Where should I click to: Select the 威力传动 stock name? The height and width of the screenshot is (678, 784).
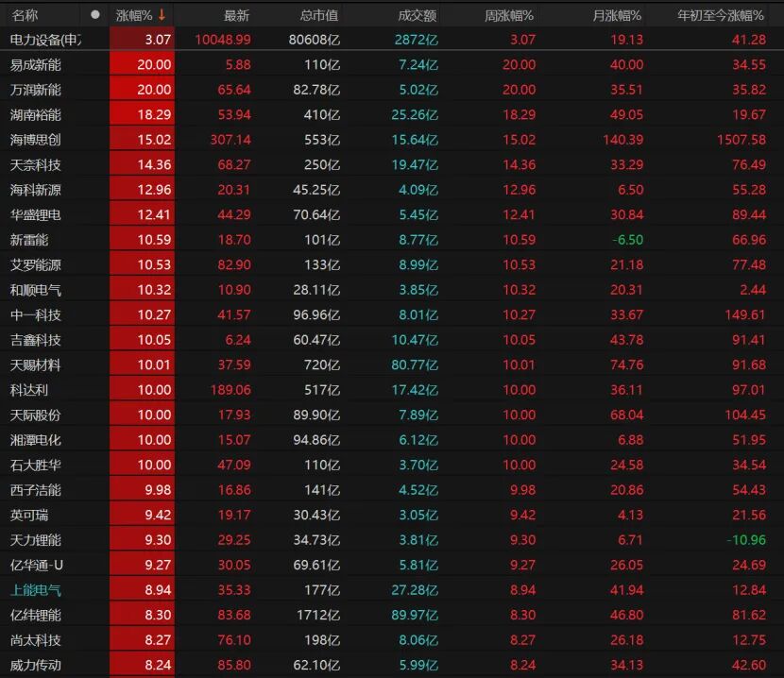[36, 665]
